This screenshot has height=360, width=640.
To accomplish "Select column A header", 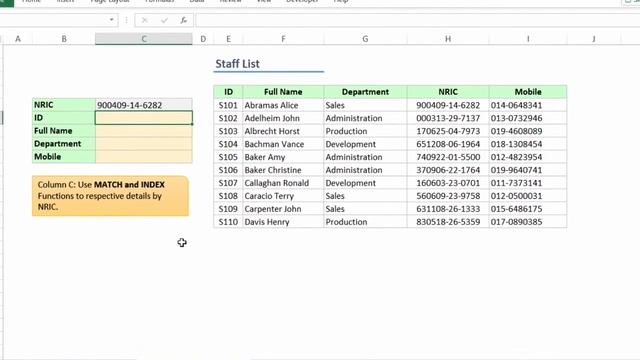I will (18, 39).
